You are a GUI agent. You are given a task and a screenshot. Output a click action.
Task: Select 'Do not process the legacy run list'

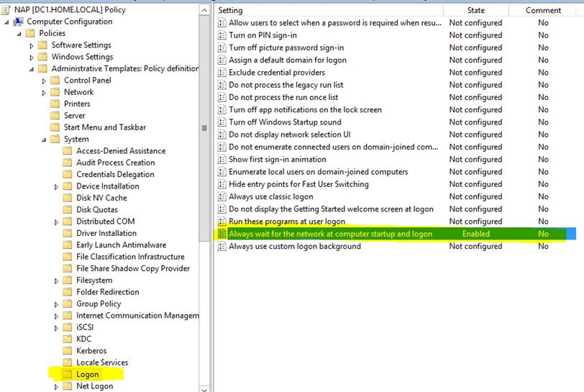(x=286, y=85)
